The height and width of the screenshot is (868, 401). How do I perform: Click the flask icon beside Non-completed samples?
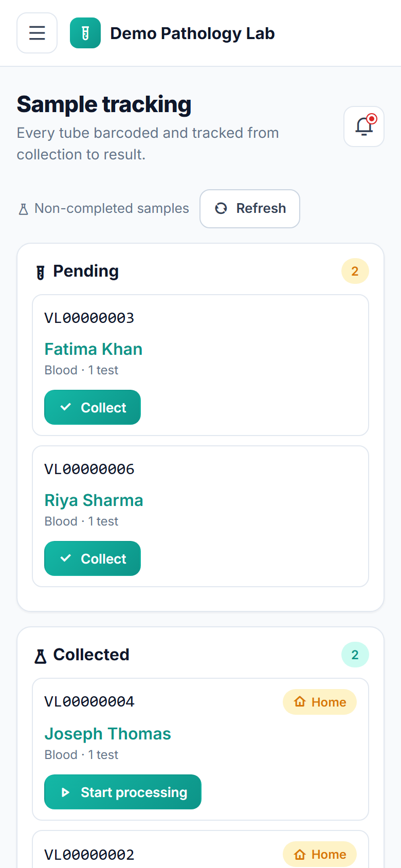point(23,209)
